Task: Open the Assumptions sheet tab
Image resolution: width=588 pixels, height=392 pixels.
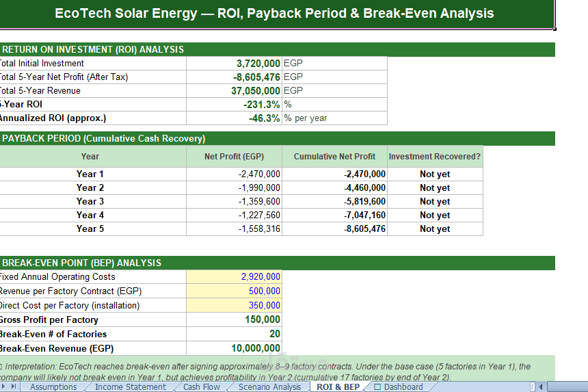Action: [53, 387]
